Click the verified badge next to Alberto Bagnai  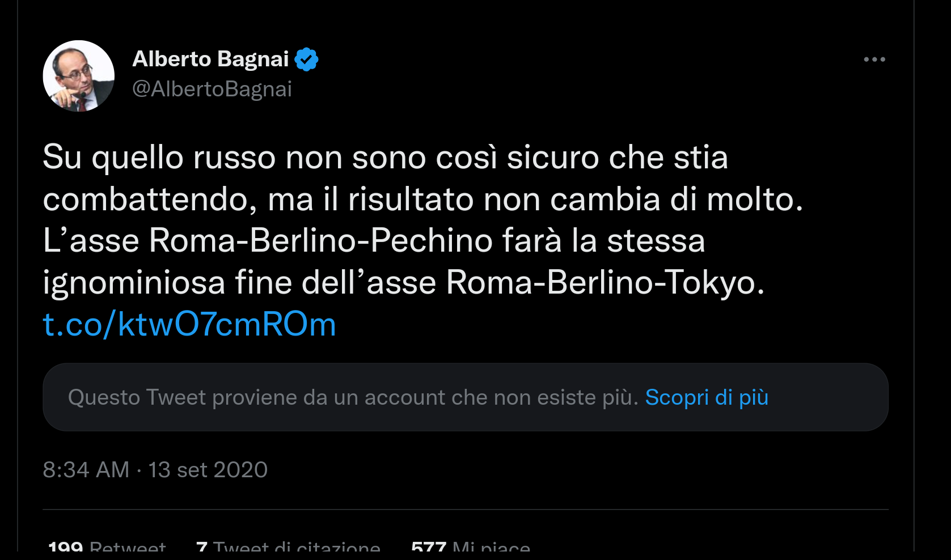[308, 58]
